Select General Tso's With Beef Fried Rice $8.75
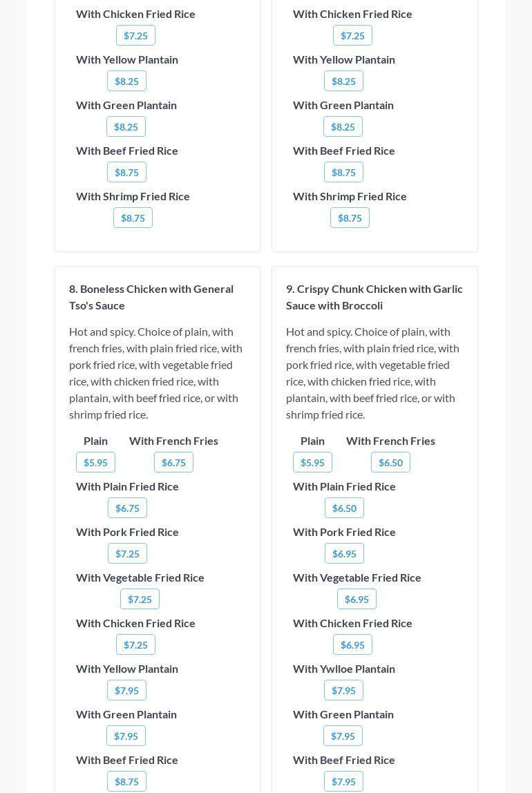532x793 pixels. (x=126, y=781)
